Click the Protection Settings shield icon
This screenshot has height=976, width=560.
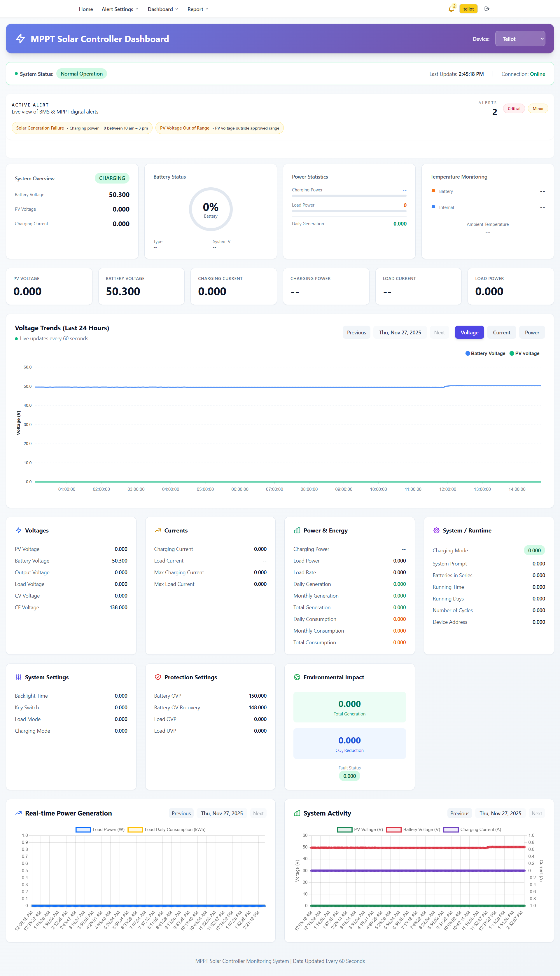tap(158, 677)
